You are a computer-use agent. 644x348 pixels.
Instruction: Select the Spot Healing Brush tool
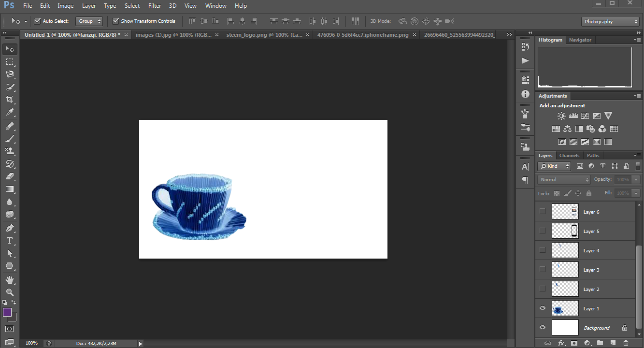[x=10, y=127]
